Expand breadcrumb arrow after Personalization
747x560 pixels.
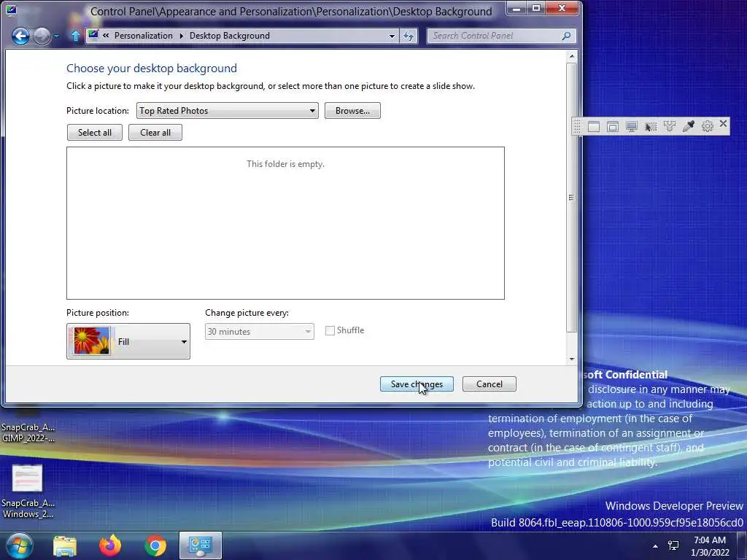(x=181, y=36)
